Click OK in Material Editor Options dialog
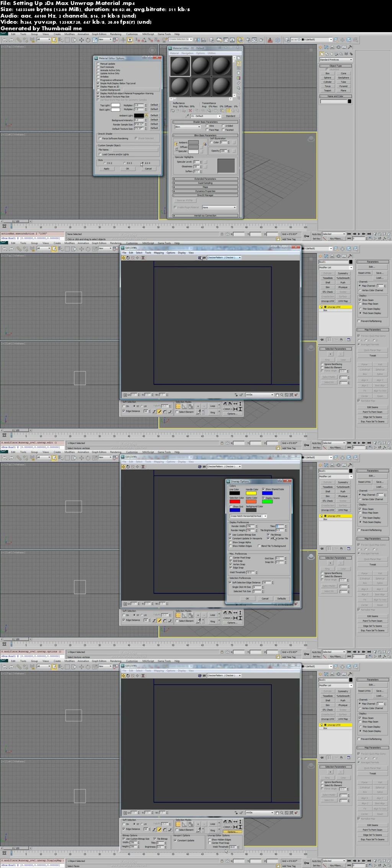 pyautogui.click(x=127, y=169)
